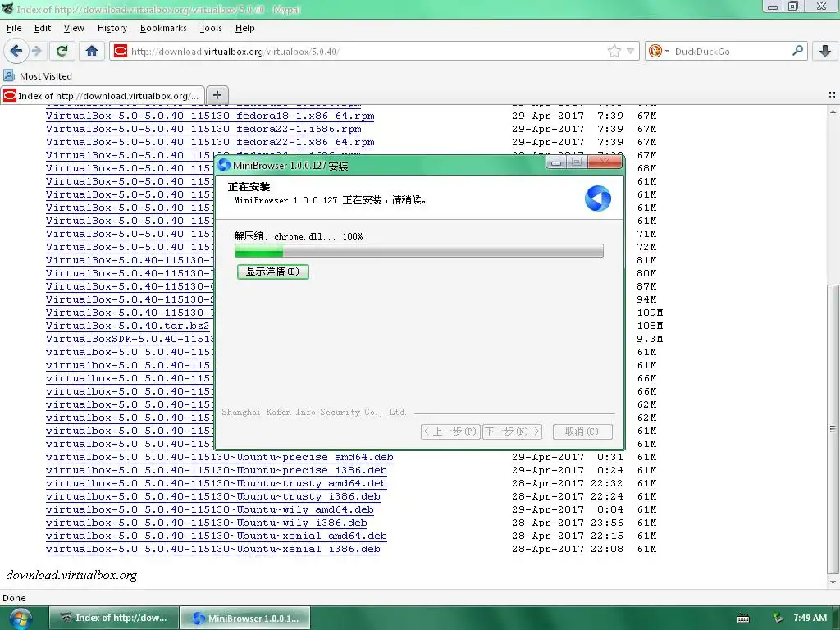Click the 28-Apr-2017 22:08 date entry
The width and height of the screenshot is (840, 630).
(568, 549)
